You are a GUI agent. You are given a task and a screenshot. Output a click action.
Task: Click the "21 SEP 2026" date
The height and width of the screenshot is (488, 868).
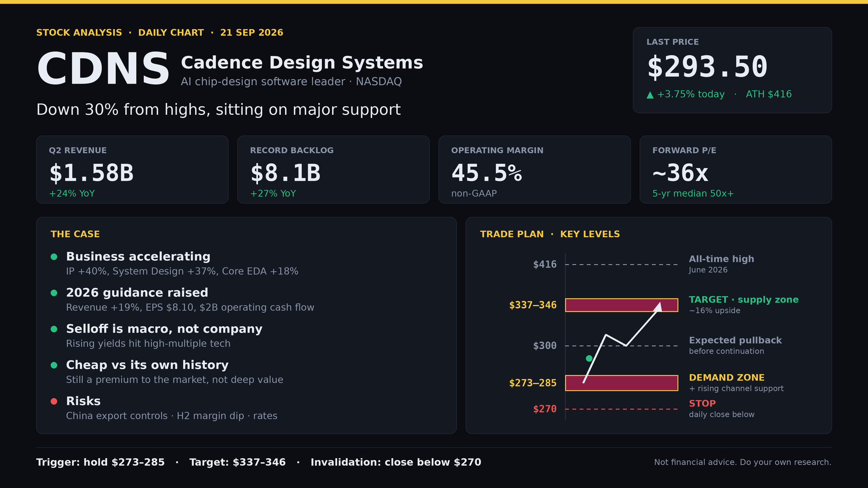point(252,33)
